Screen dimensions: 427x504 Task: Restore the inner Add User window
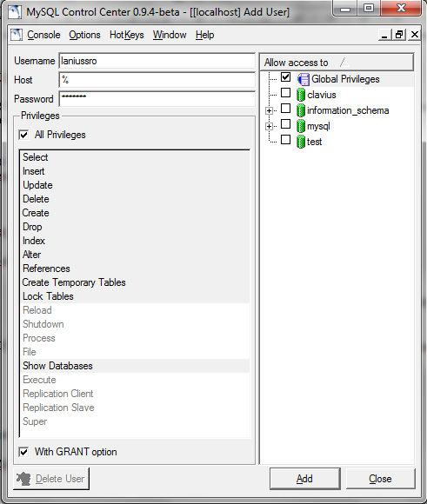point(399,35)
